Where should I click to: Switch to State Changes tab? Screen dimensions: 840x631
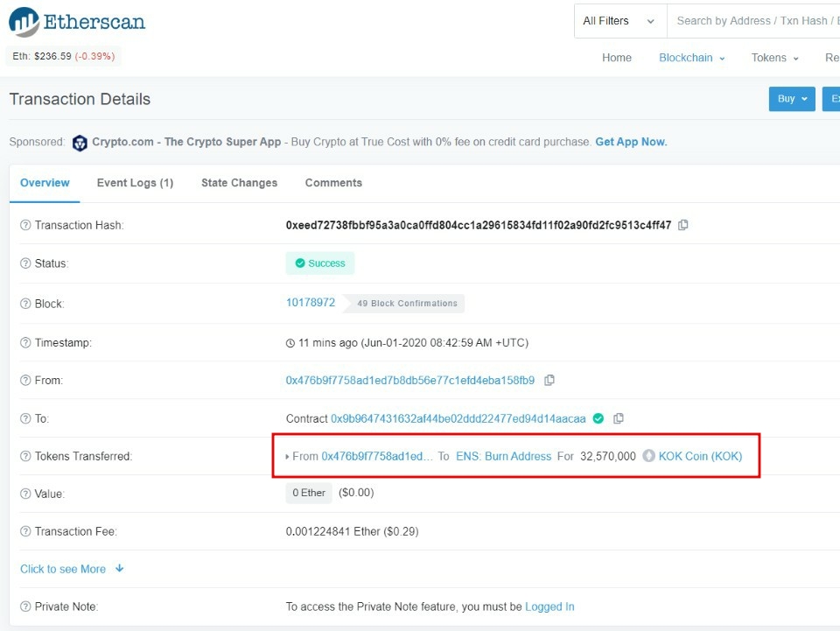point(239,183)
